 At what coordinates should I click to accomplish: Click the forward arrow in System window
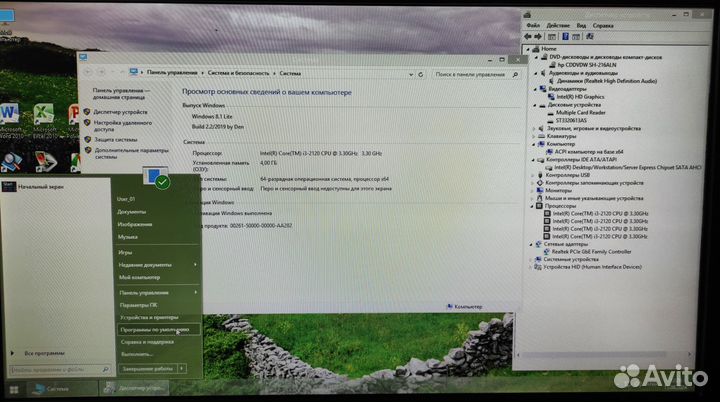[102, 72]
